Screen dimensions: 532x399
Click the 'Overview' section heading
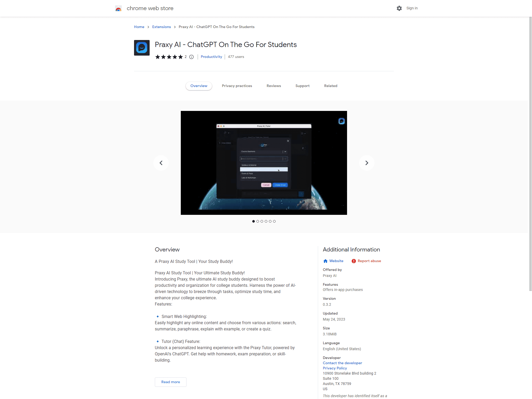click(167, 250)
